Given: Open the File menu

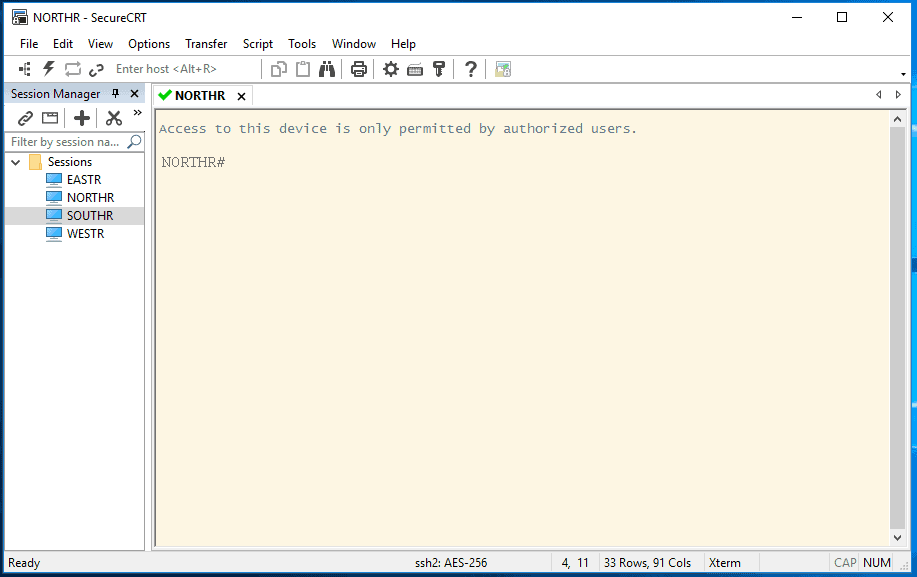Looking at the screenshot, I should click(x=29, y=44).
